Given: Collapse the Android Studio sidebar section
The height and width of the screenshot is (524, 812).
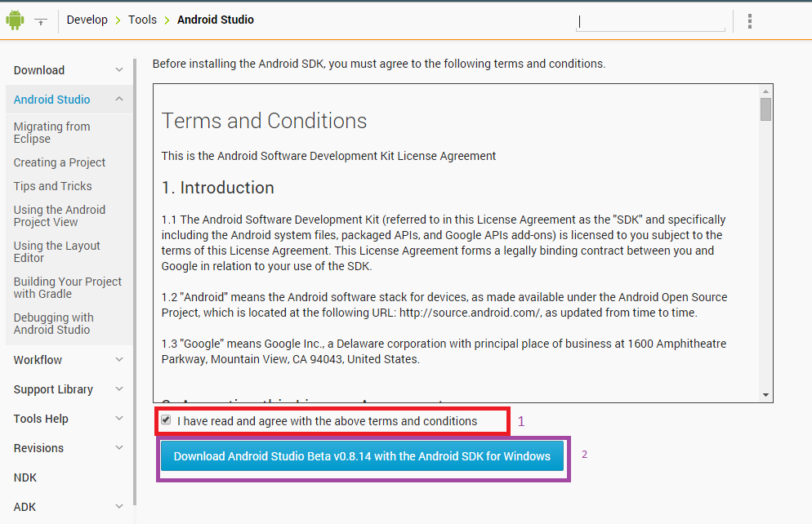Looking at the screenshot, I should click(x=119, y=100).
